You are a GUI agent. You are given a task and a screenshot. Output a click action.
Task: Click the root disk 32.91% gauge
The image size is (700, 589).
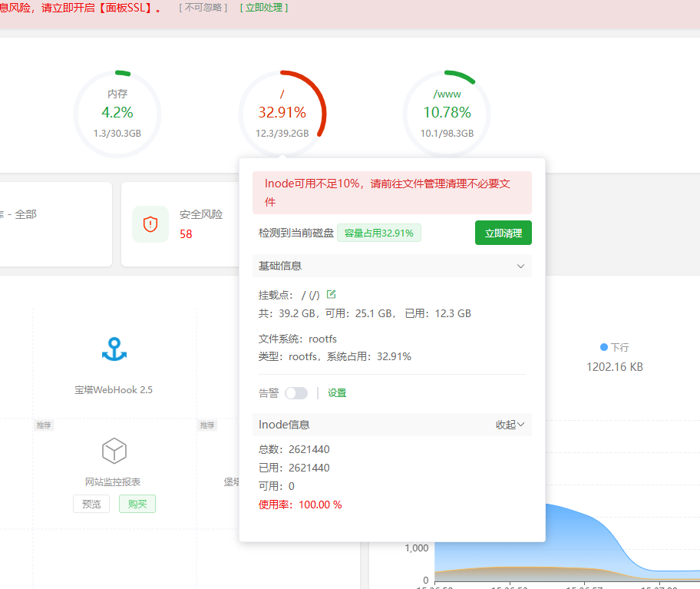(282, 114)
